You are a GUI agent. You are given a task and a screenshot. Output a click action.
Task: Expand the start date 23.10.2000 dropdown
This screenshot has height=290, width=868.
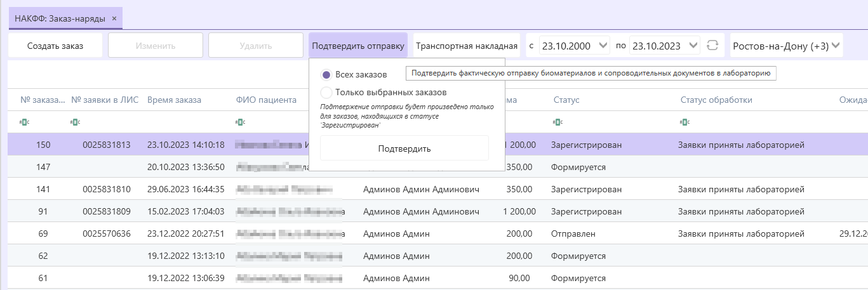point(603,46)
